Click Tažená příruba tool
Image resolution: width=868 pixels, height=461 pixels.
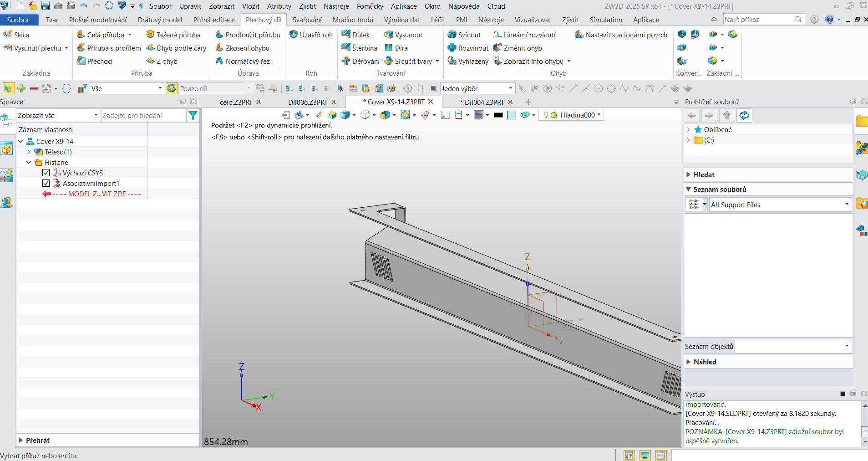tap(173, 35)
